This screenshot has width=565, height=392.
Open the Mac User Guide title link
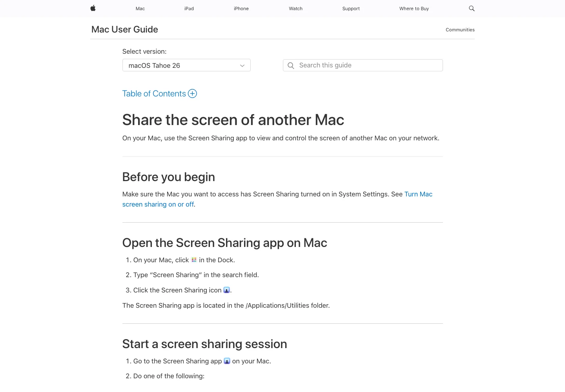pos(125,29)
